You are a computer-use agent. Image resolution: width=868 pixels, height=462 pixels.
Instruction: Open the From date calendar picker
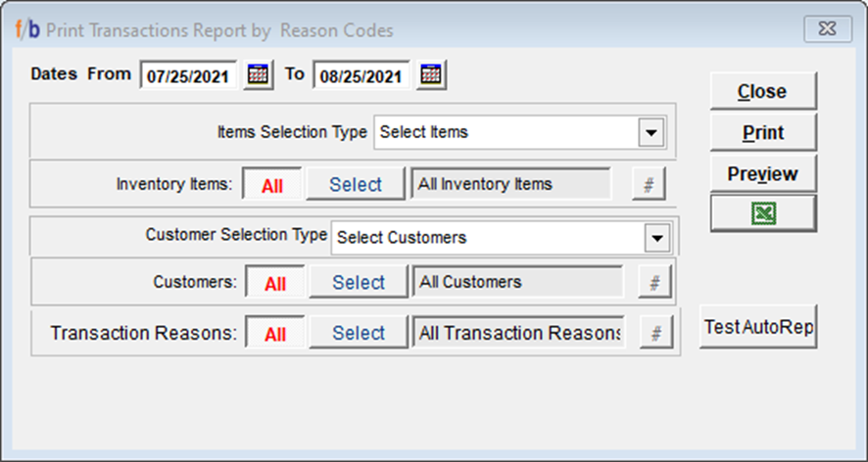point(259,75)
